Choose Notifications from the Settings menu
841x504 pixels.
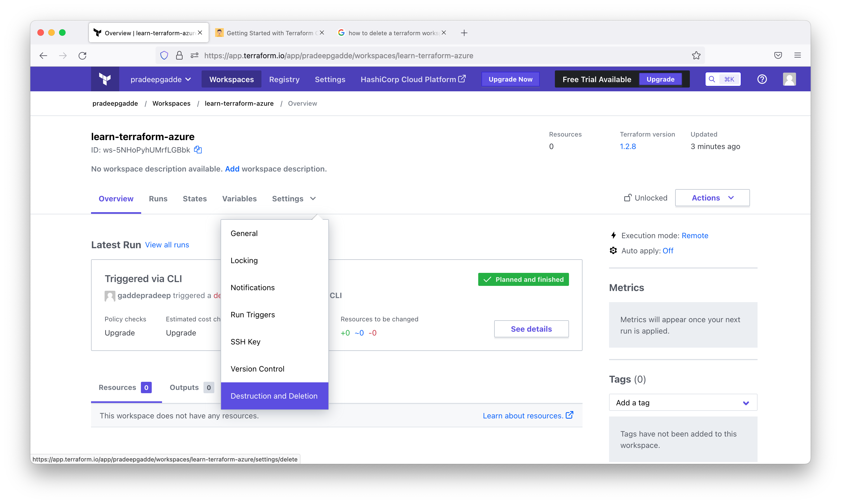pyautogui.click(x=274, y=288)
